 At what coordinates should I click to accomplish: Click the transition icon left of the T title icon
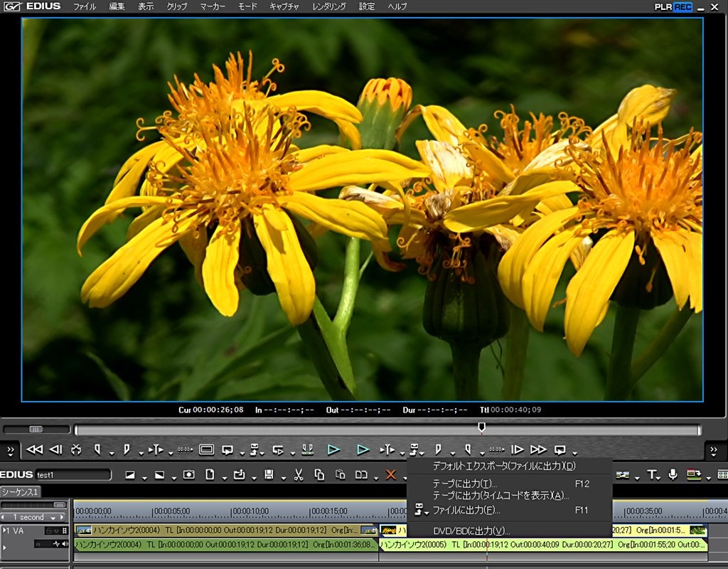pyautogui.click(x=623, y=474)
